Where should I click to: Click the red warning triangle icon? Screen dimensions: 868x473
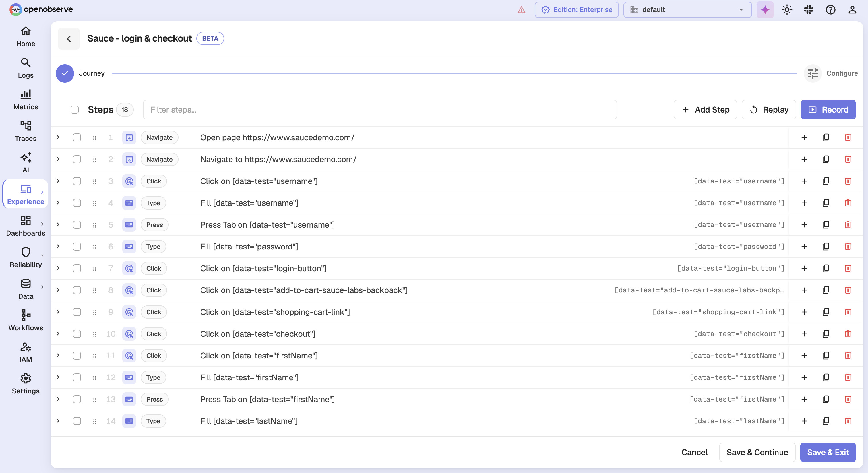coord(521,10)
